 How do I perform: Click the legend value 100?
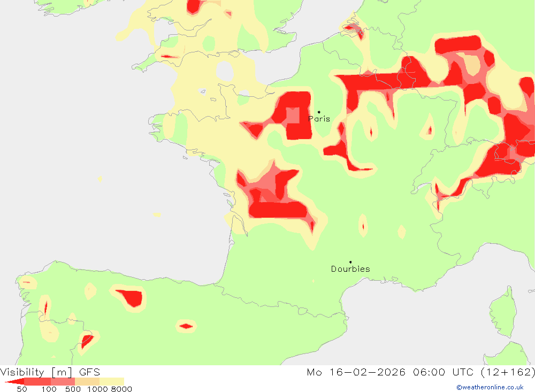[x=49, y=389]
